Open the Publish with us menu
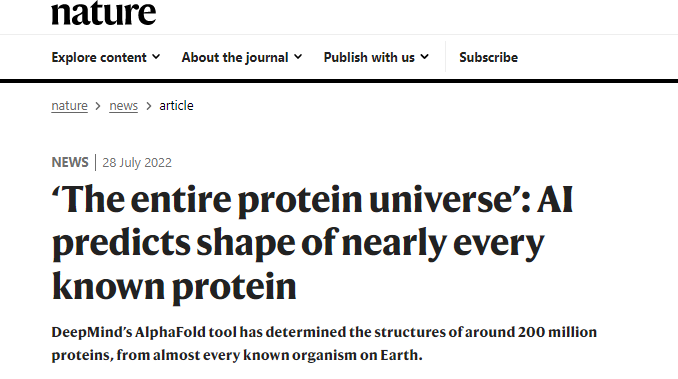The image size is (678, 379). coord(376,57)
